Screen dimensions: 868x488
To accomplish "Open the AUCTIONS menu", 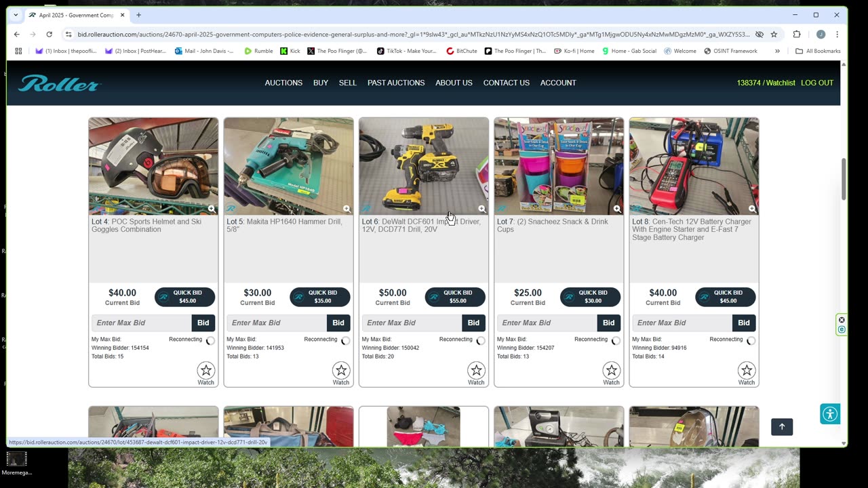I will pyautogui.click(x=283, y=83).
